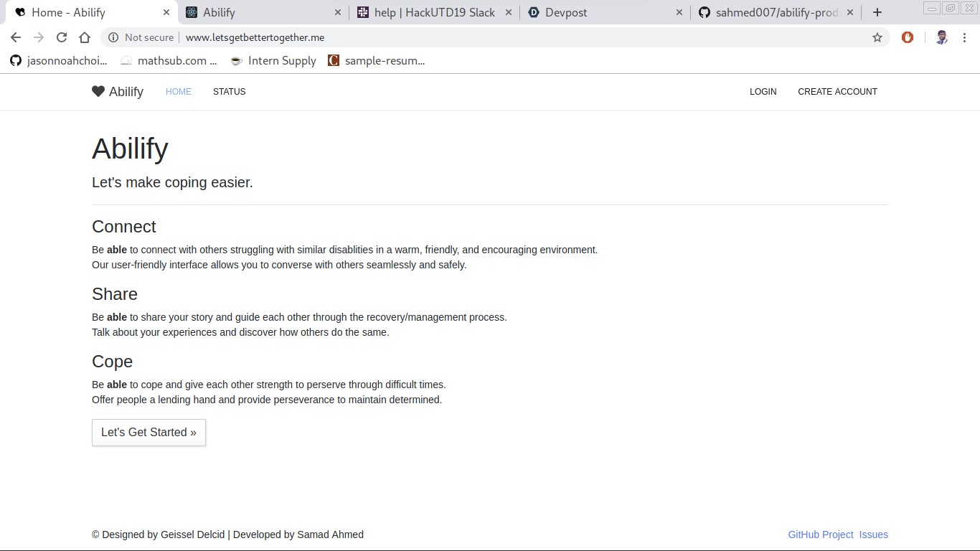Switch to the Devpost tab

[605, 12]
